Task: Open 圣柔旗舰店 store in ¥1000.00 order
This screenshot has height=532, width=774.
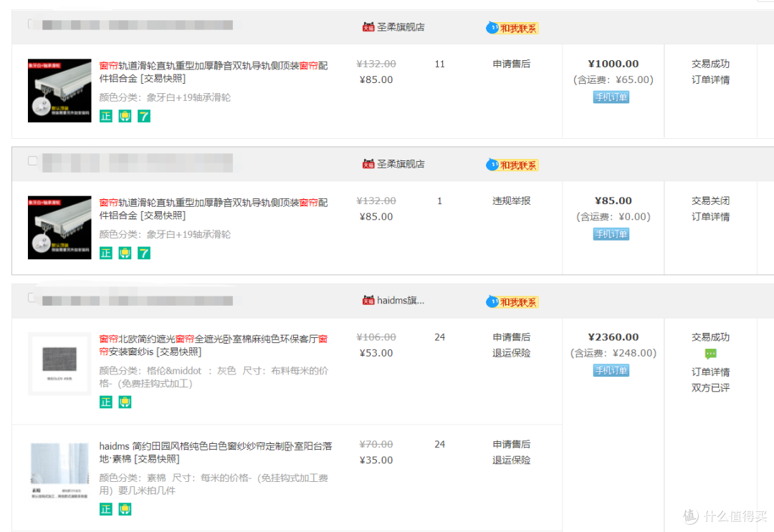Action: tap(401, 27)
